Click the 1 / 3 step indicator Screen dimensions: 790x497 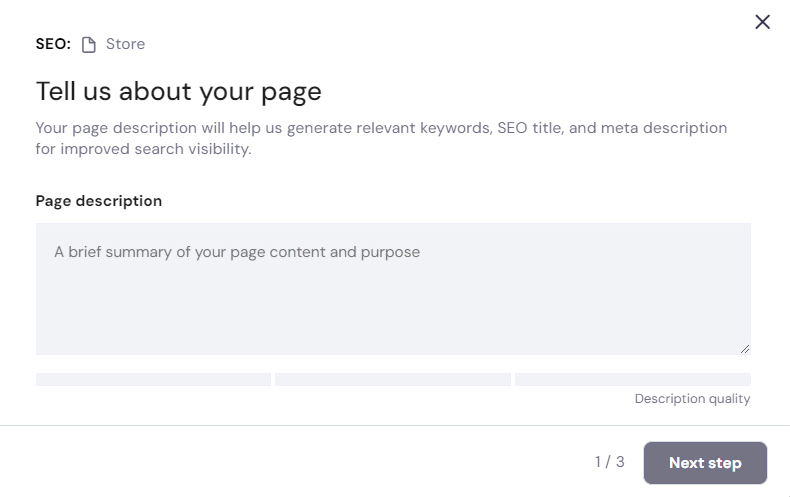tap(609, 462)
